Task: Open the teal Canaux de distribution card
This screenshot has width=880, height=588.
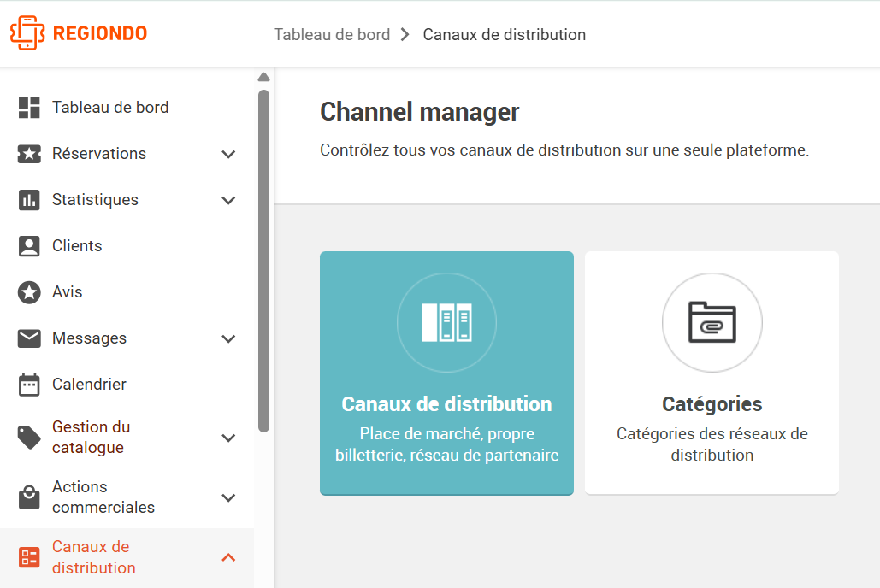Action: click(446, 373)
